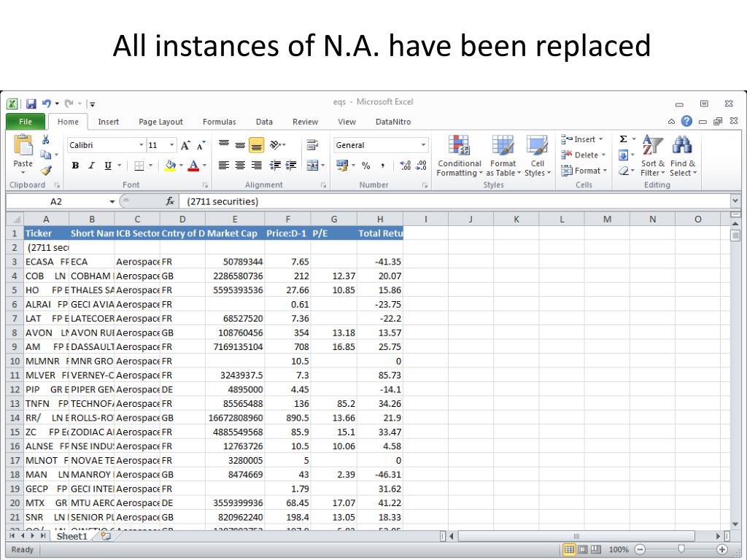Switch to the Page Layout ribbon tab
The width and height of the screenshot is (747, 560).
coord(160,122)
